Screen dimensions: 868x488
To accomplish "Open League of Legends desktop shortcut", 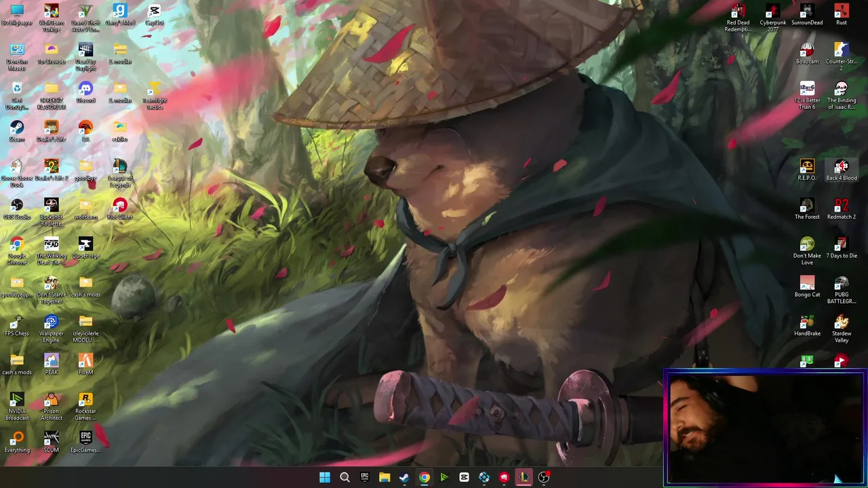I will pos(120,174).
